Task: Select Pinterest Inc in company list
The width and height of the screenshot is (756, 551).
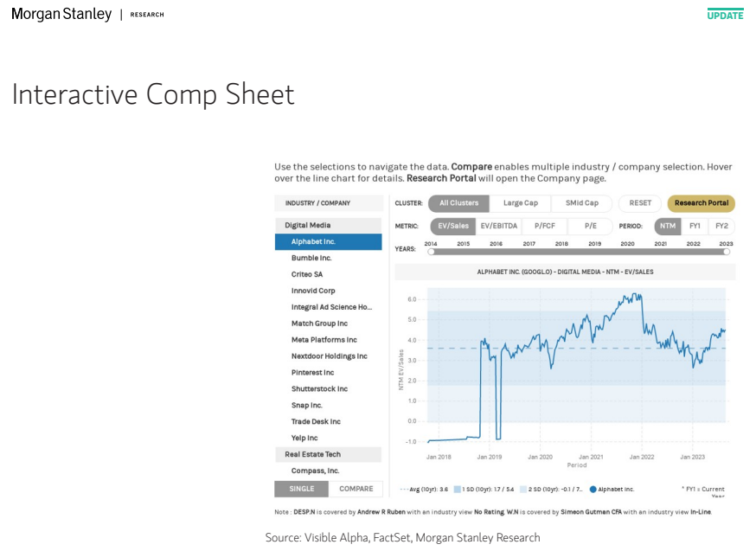Action: click(329, 373)
